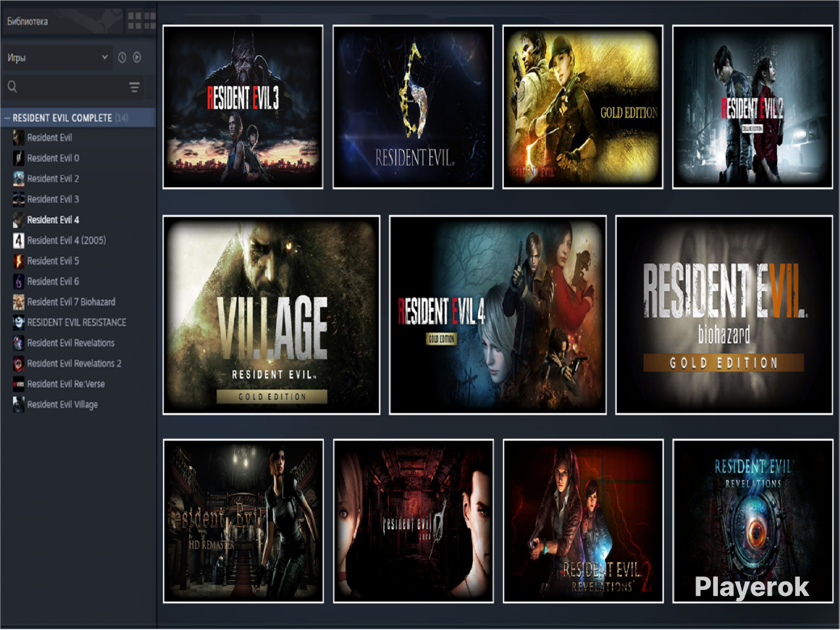Open the Resident Evil 4 Gold Edition tile
840x630 pixels.
tap(497, 315)
